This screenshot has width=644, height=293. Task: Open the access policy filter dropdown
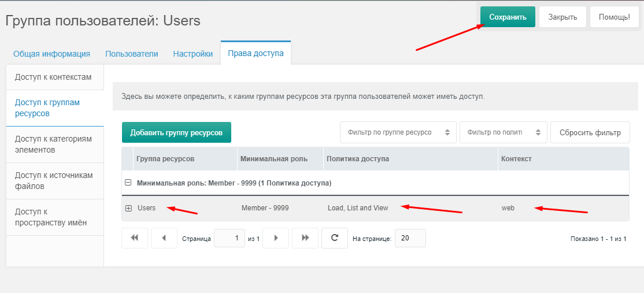point(503,132)
